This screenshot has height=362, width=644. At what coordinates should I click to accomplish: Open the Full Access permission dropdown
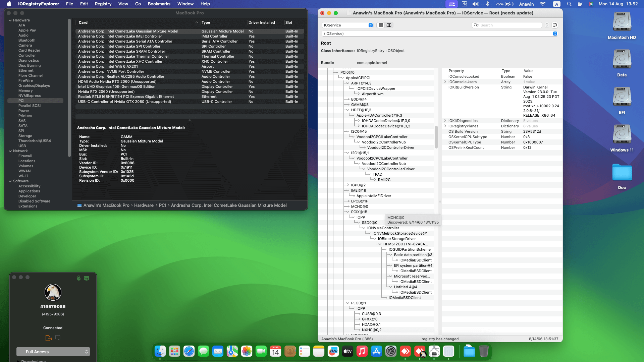point(53,352)
